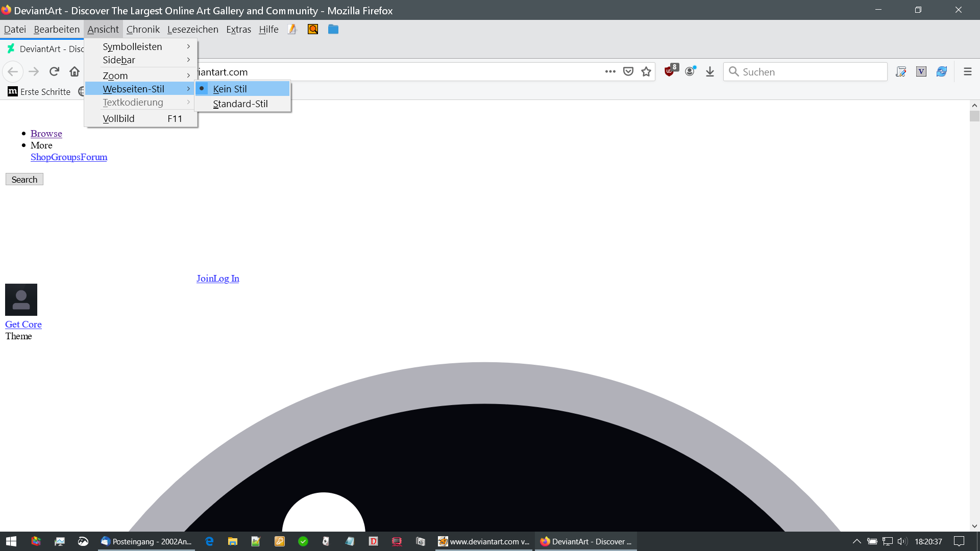
Task: Click the vertical scrollbar down arrow
Action: pyautogui.click(x=974, y=526)
